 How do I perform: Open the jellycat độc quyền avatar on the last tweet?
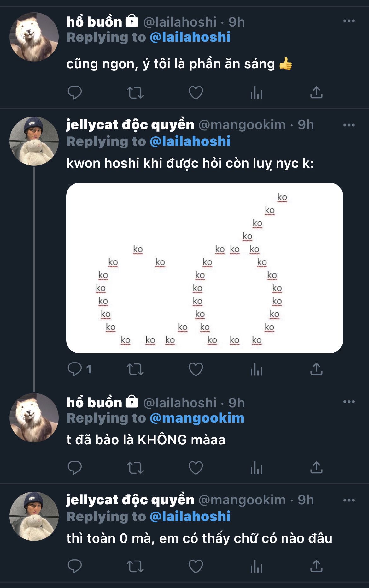tap(34, 516)
